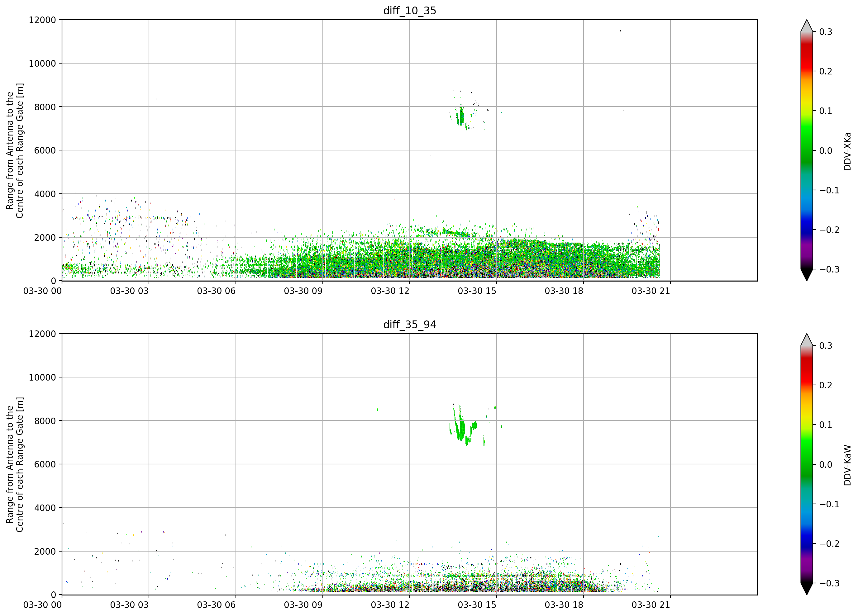Screen dimensions: 858x616
Task: Click the "03-30 09" x-tick under diff_10_35 plot
Action: (303, 291)
